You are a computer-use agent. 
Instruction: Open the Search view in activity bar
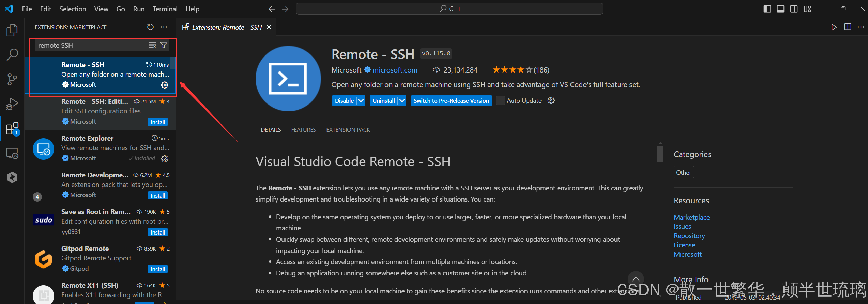click(x=12, y=54)
